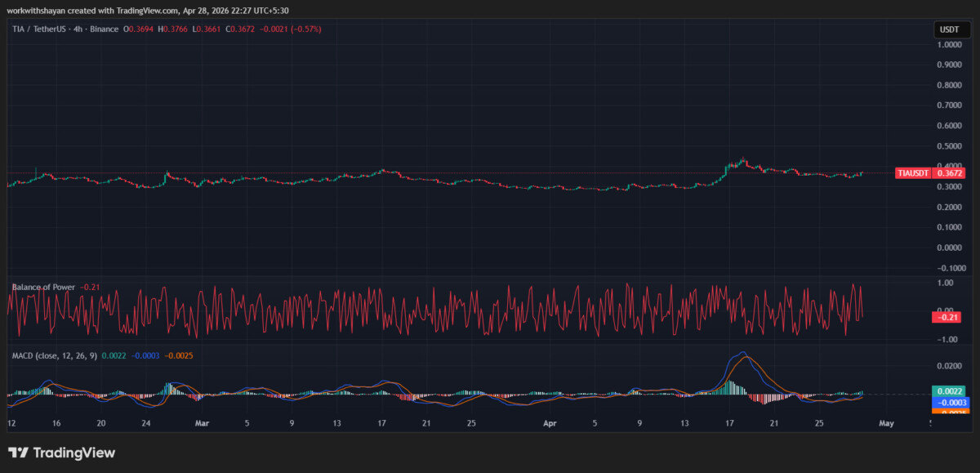Screen dimensions: 980x473
Task: Click the Mar date axis label
Action: [x=203, y=424]
